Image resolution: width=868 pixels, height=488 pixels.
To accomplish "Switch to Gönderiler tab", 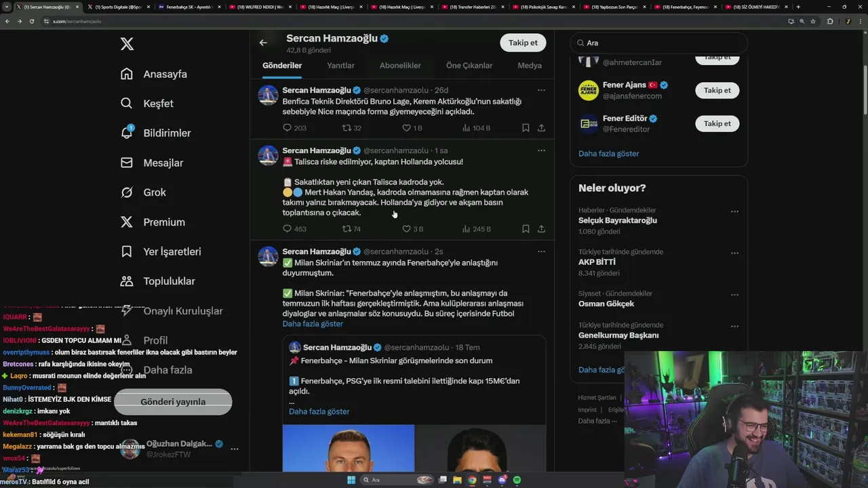I will point(282,66).
